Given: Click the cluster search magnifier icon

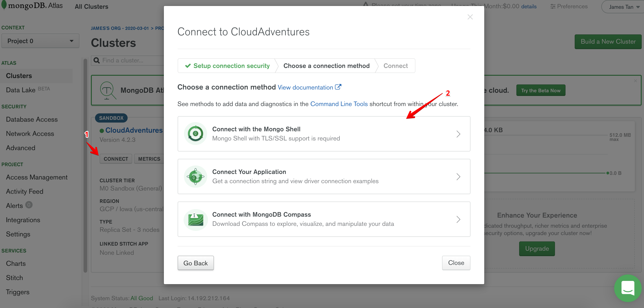Looking at the screenshot, I should [96, 61].
